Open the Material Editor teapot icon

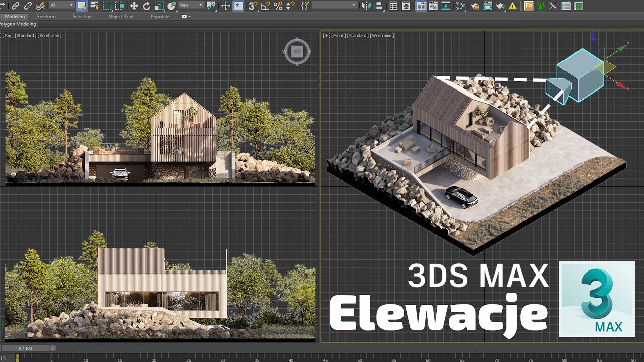click(475, 6)
